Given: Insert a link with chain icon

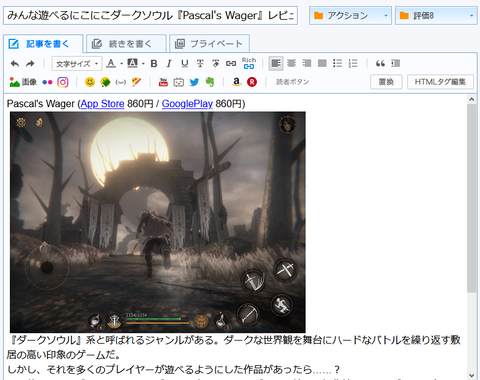Looking at the screenshot, I should coord(231,63).
